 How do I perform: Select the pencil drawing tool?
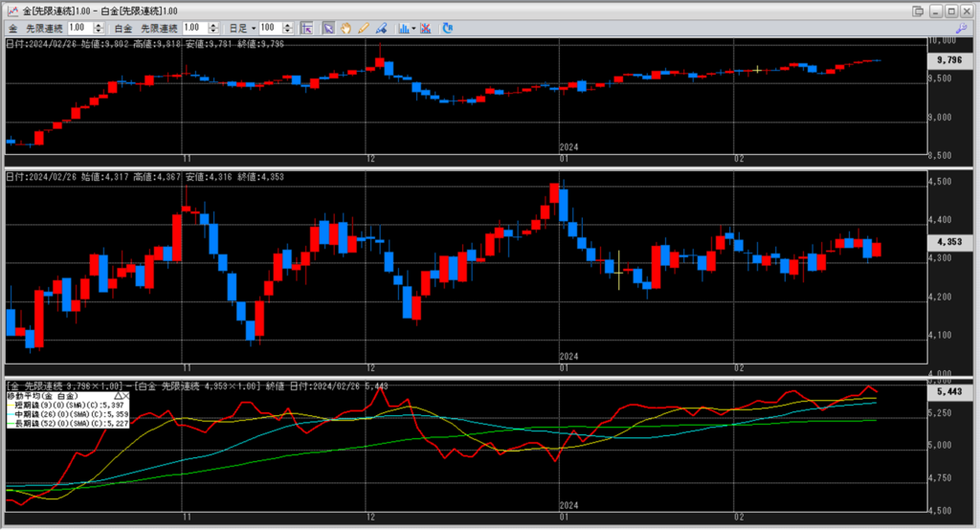point(363,29)
